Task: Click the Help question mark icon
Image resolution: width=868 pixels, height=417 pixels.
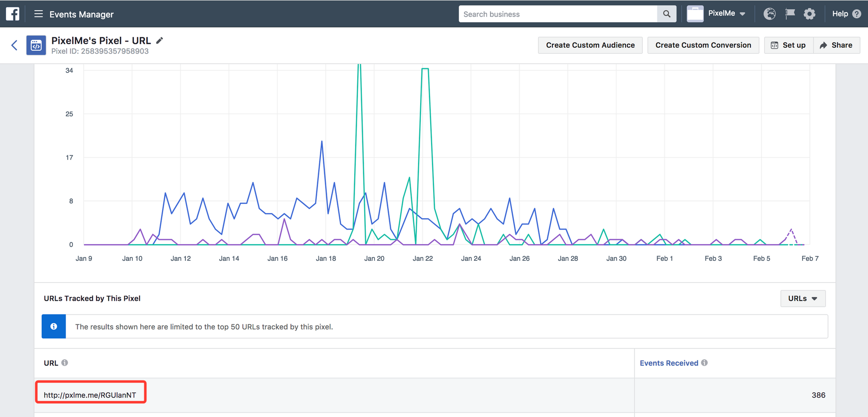Action: 857,14
